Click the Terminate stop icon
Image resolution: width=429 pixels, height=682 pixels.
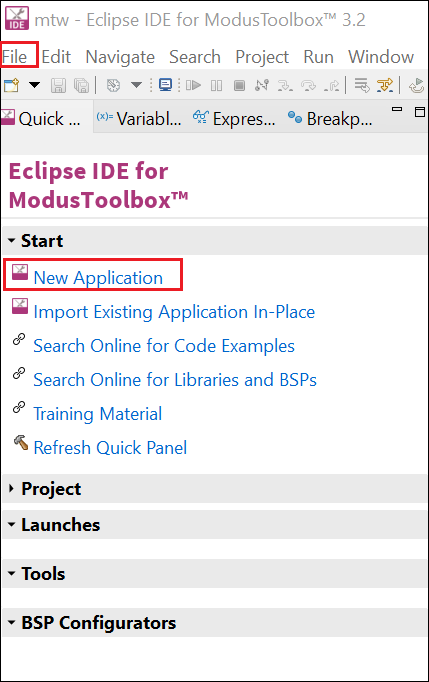pyautogui.click(x=239, y=85)
